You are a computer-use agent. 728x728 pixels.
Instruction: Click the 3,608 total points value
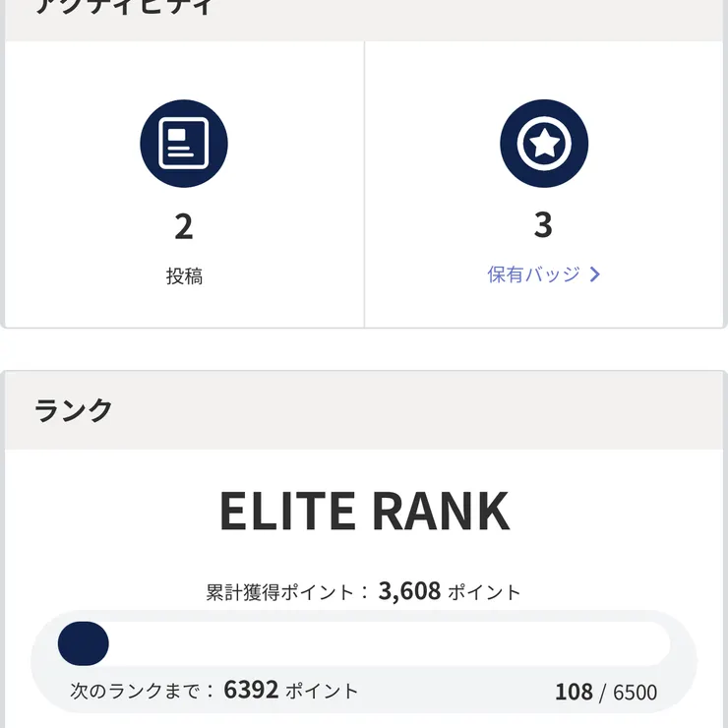tap(409, 591)
